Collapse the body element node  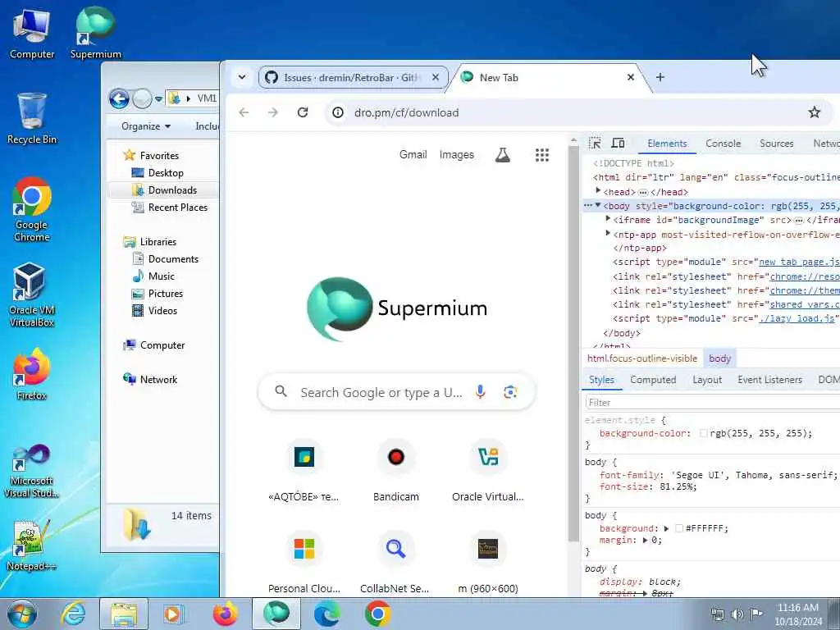[x=598, y=205]
